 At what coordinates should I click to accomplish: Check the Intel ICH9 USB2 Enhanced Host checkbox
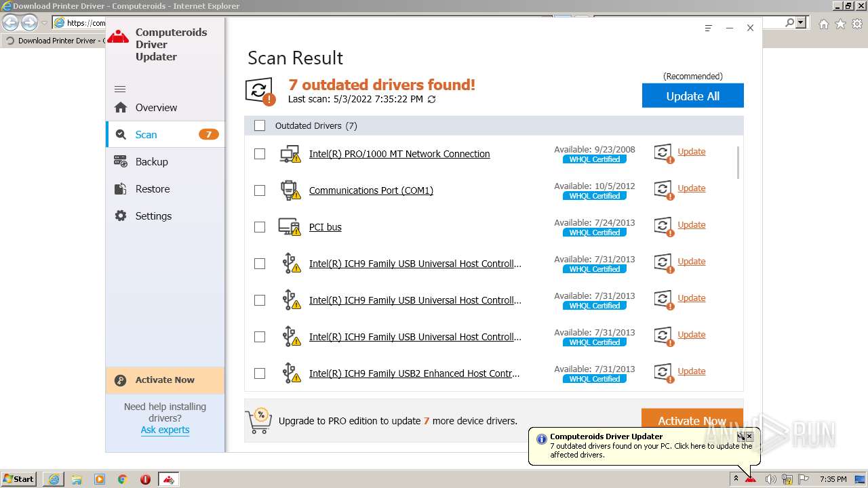(x=260, y=373)
